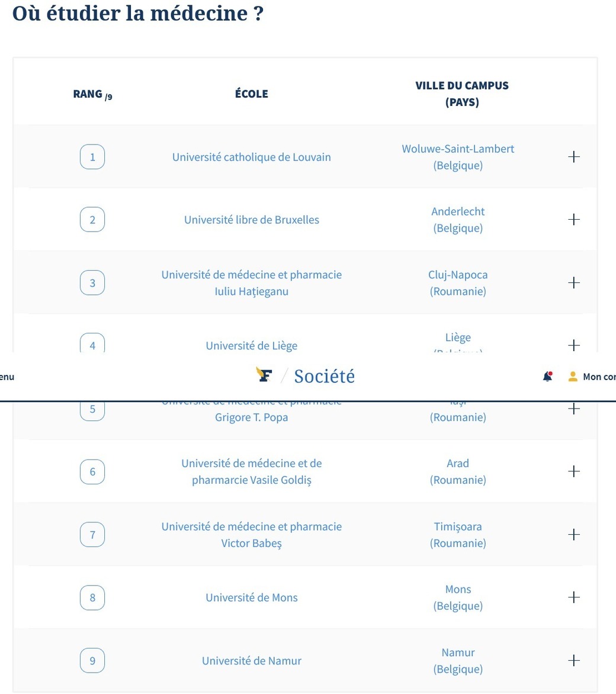
Task: Expand the Arad row plus icon
Action: coord(573,471)
